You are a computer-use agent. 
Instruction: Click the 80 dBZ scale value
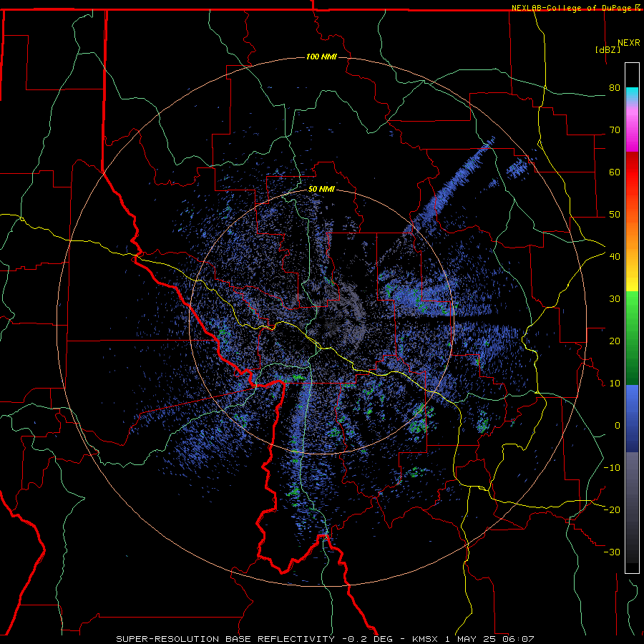(x=615, y=88)
